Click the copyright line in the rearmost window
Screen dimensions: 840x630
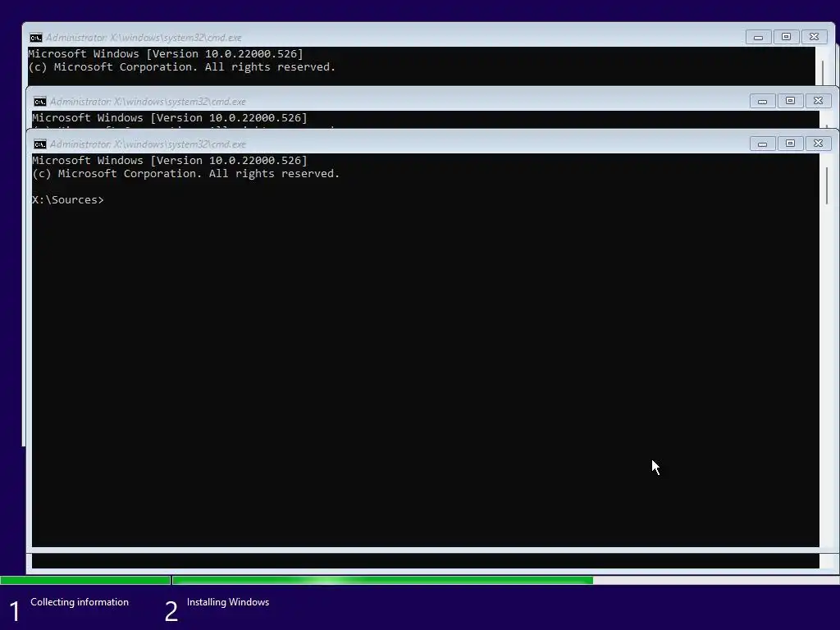181,67
